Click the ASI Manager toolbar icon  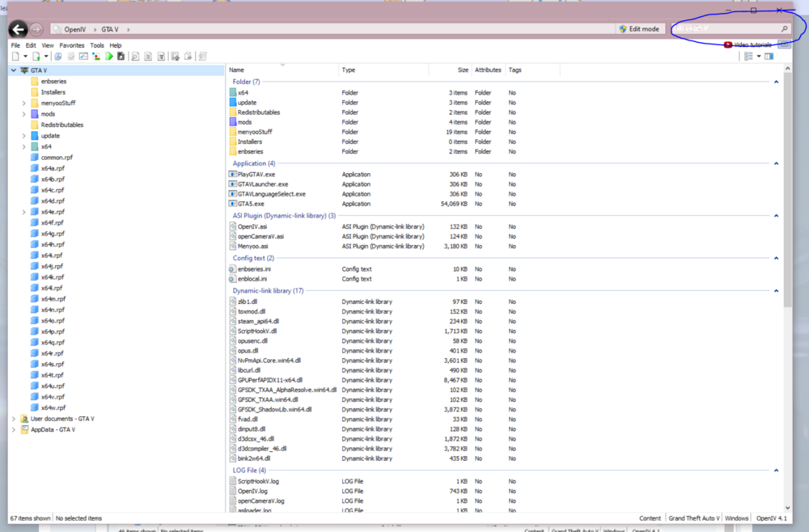[83, 56]
